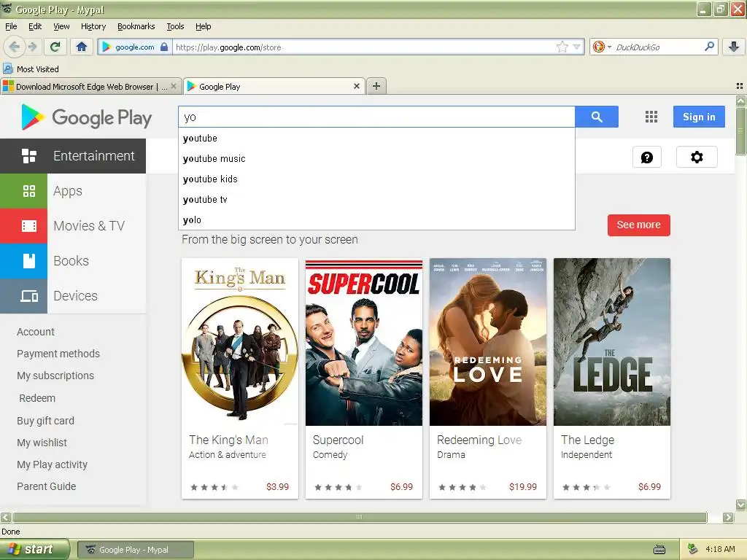The width and height of the screenshot is (747, 560).
Task: Open the Help menu
Action: 203,26
